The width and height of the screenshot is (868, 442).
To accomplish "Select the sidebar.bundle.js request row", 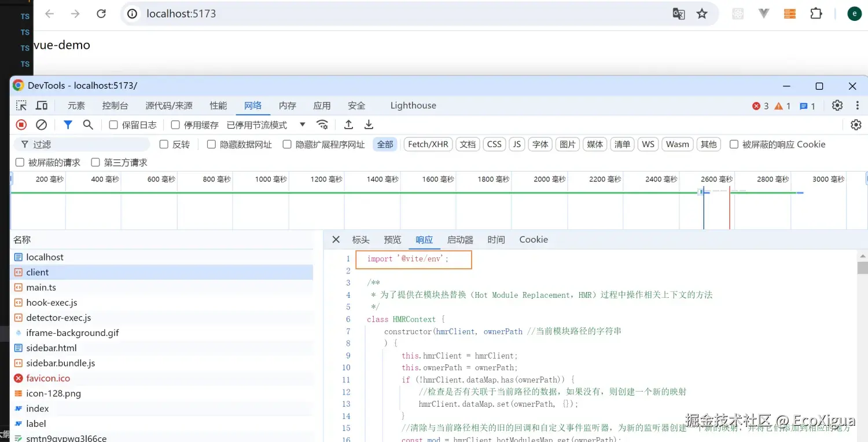I will tap(162, 363).
